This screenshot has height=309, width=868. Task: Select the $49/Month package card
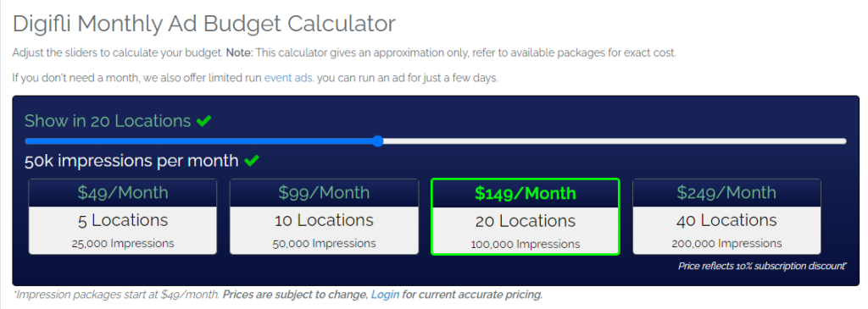pos(123,217)
